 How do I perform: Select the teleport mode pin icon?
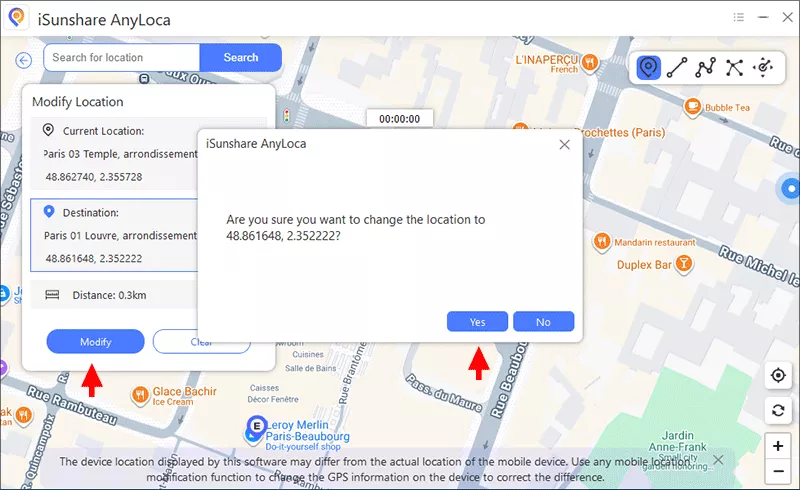point(648,67)
